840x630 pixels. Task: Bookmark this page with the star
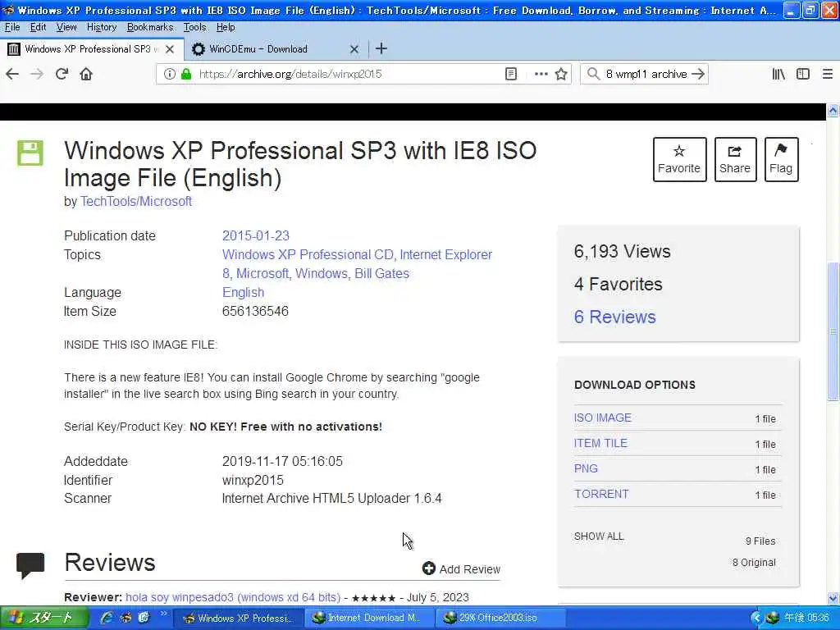[561, 74]
